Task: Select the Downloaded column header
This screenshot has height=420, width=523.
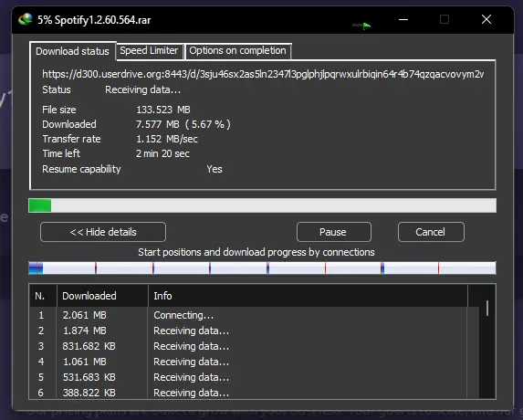Action: [x=102, y=296]
